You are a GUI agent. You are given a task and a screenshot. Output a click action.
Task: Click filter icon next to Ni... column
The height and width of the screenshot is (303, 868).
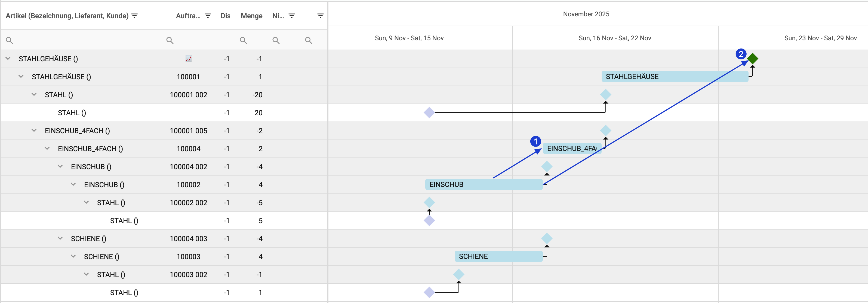tap(292, 16)
